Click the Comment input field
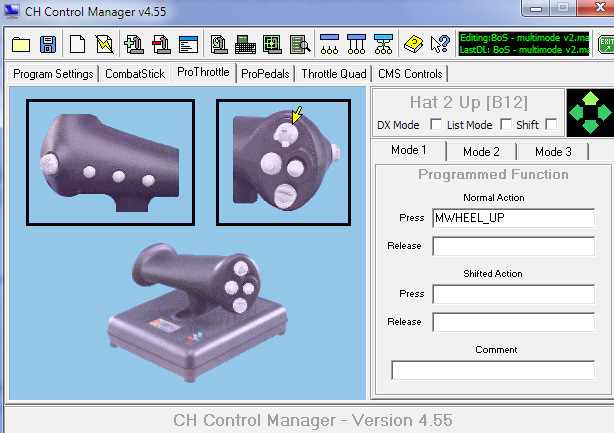 coord(493,370)
